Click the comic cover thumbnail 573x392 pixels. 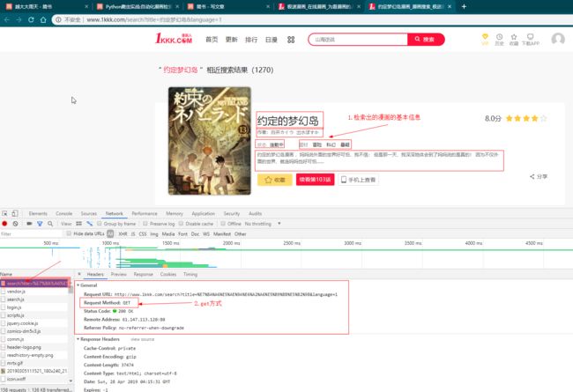click(210, 141)
